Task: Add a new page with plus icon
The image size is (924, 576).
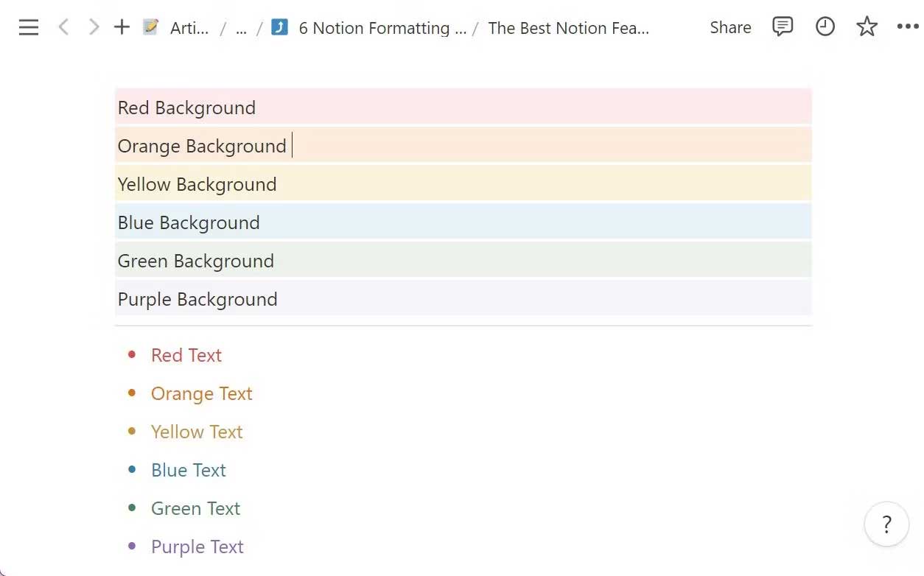Action: (x=122, y=27)
